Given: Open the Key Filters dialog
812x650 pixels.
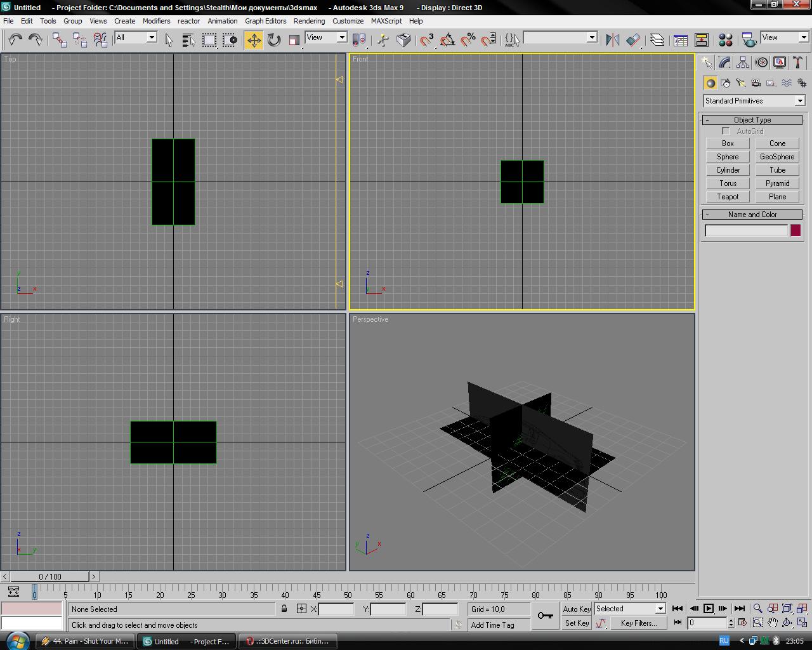Looking at the screenshot, I should pos(639,623).
